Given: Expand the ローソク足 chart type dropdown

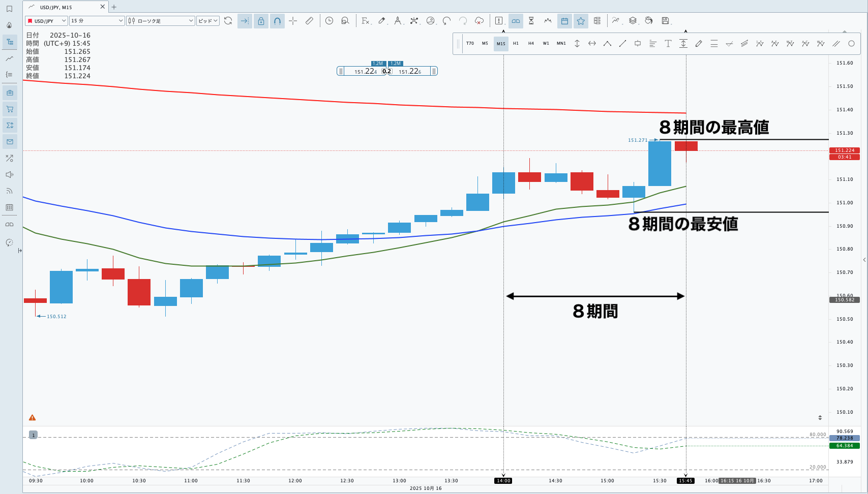Looking at the screenshot, I should [161, 21].
